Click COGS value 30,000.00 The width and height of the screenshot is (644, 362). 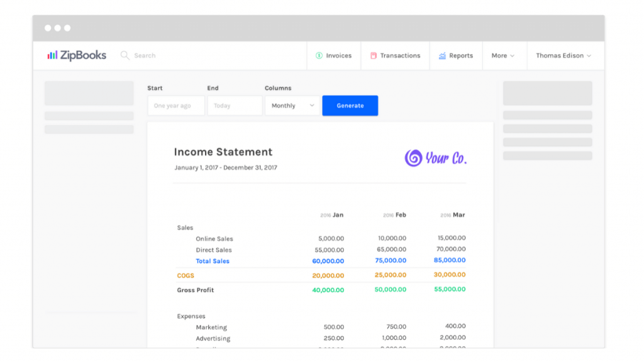point(450,275)
